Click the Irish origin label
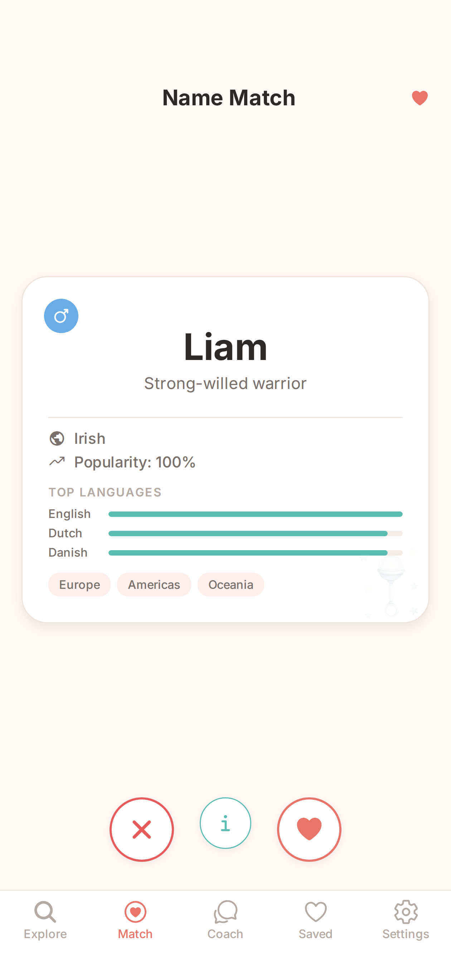 [x=89, y=438]
